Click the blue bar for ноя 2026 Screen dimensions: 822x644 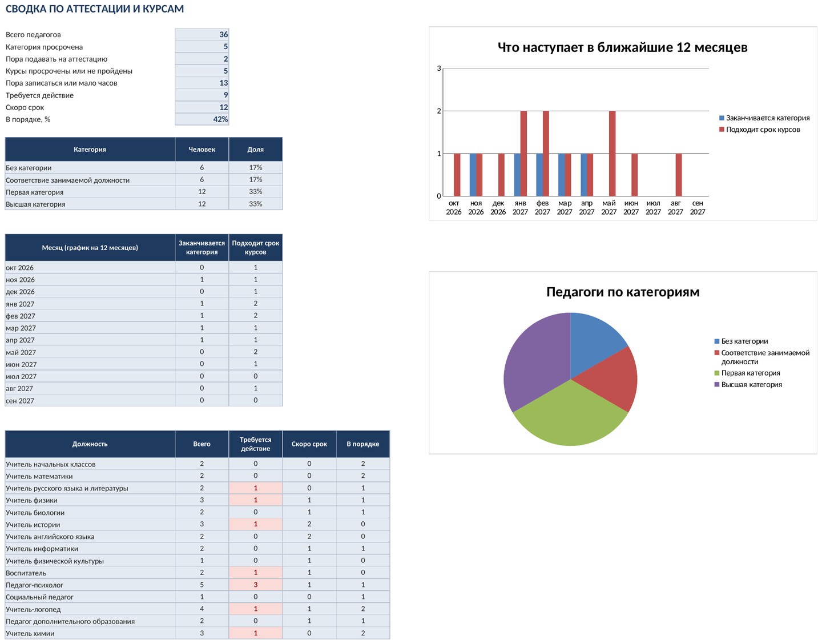coord(473,175)
